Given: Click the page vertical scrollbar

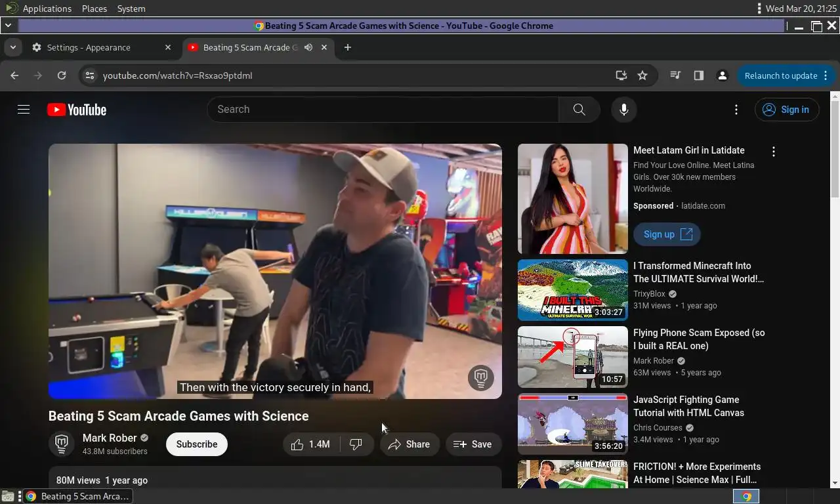Looking at the screenshot, I should [835, 149].
